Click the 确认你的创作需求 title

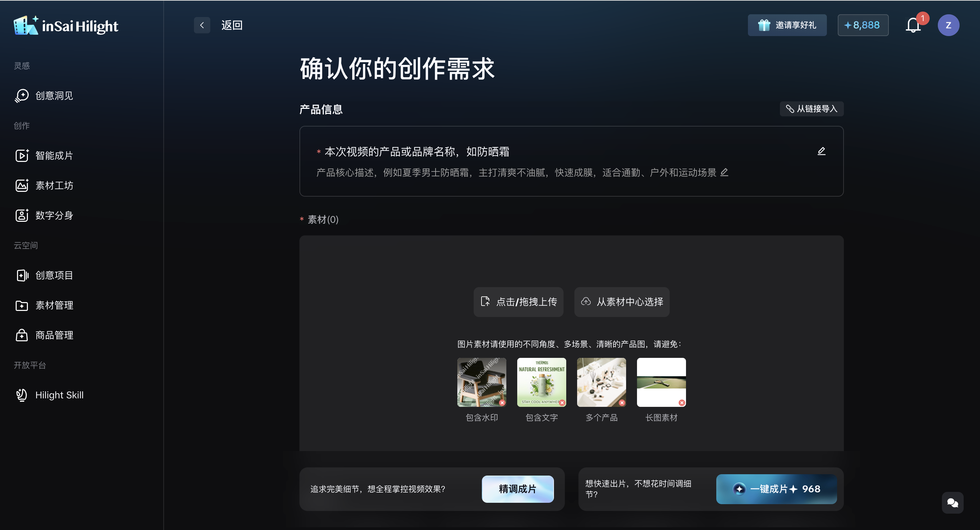pyautogui.click(x=397, y=69)
